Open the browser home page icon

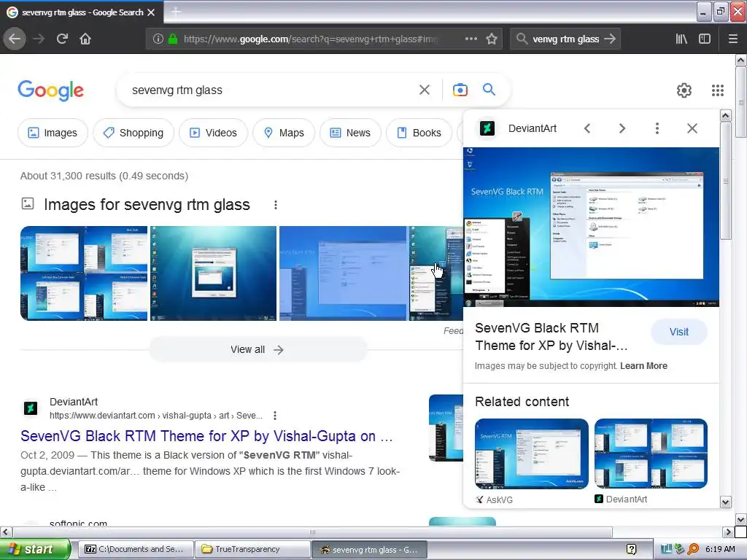[85, 39]
